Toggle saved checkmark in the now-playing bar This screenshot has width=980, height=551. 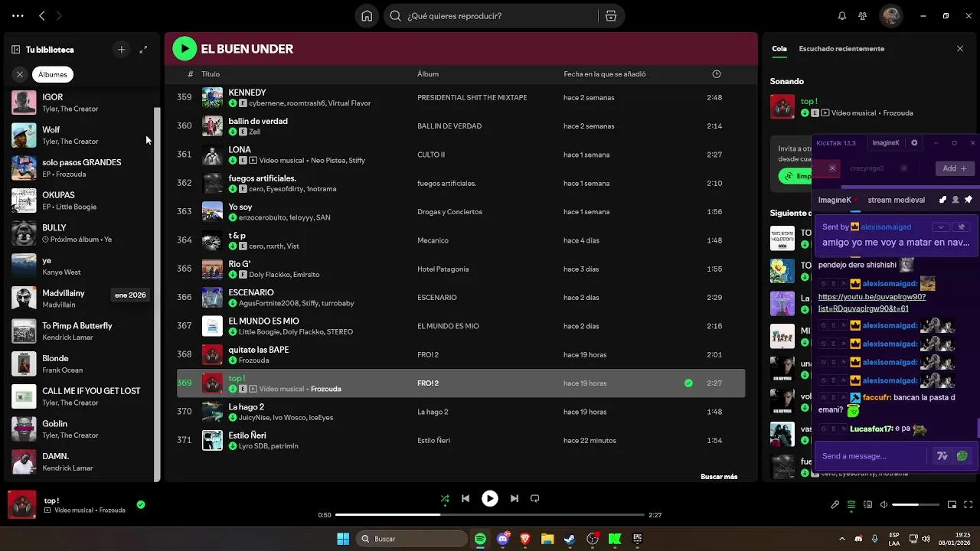141,504
